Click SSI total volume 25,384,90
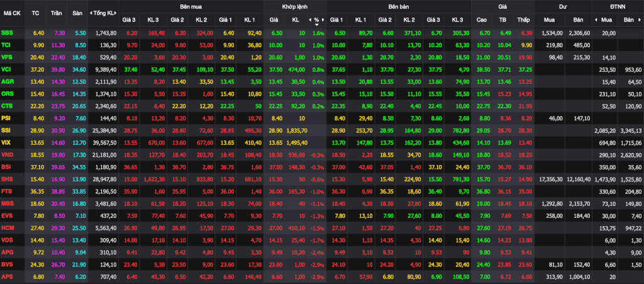 coord(105,130)
